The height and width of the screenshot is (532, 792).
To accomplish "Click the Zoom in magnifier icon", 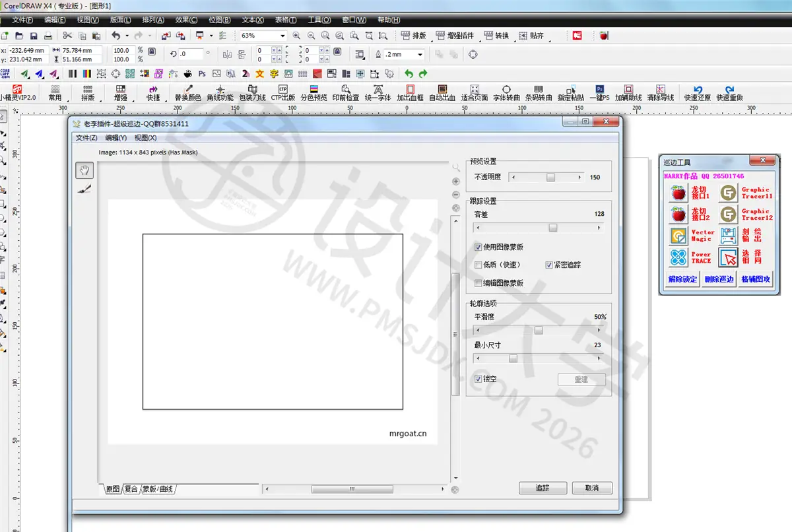I will (x=296, y=36).
